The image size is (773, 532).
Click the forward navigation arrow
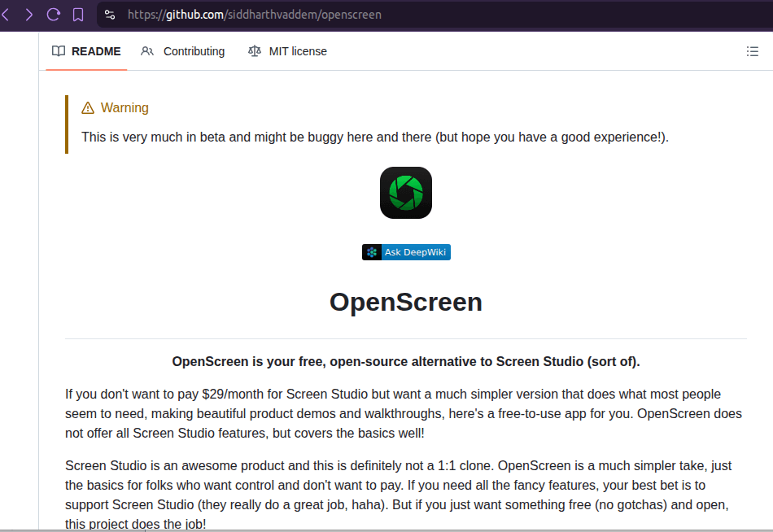pos(29,14)
